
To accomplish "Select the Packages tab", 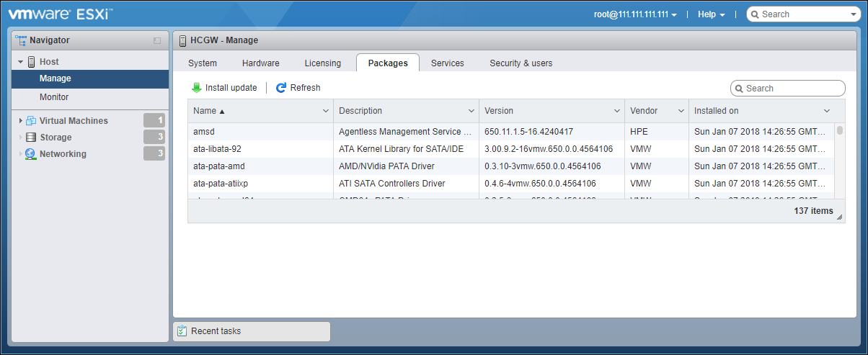I will click(x=388, y=63).
